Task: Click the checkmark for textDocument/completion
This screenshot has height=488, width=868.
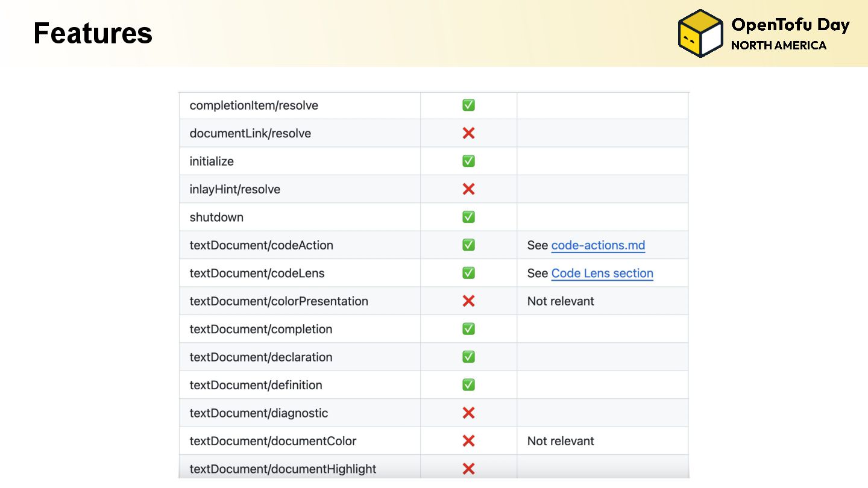Action: click(x=468, y=329)
